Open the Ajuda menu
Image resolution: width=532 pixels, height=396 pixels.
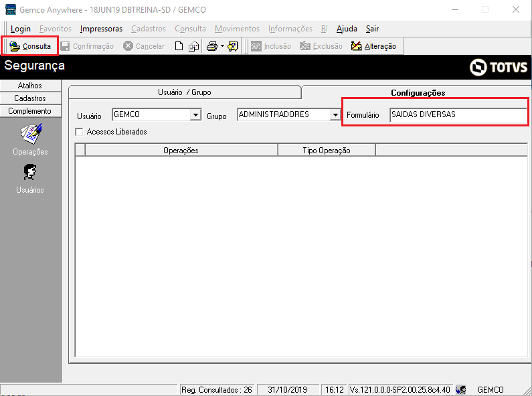[347, 29]
